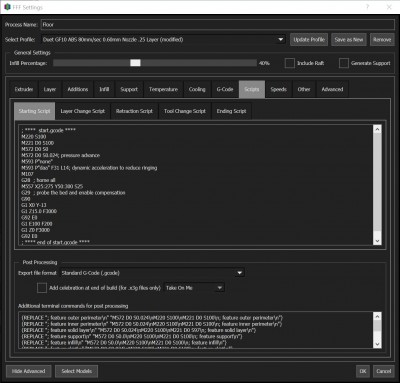Click post processing scroll-up arrow

point(377,316)
